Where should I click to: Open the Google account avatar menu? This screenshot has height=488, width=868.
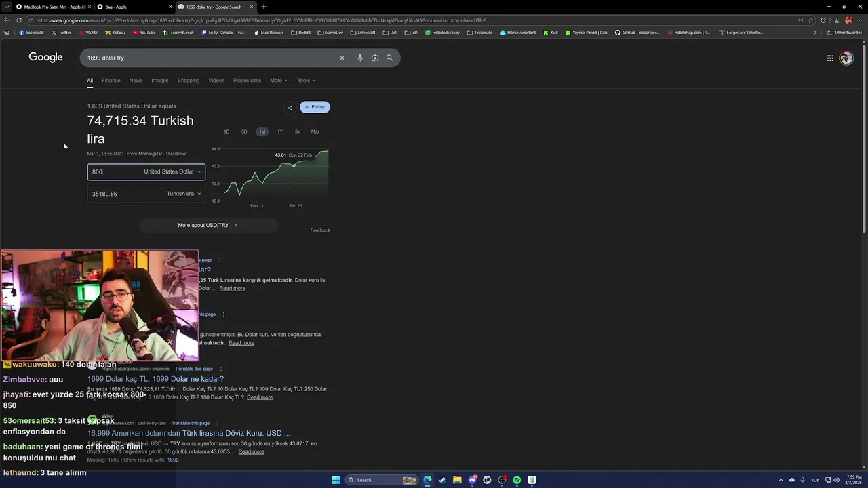pyautogui.click(x=846, y=58)
